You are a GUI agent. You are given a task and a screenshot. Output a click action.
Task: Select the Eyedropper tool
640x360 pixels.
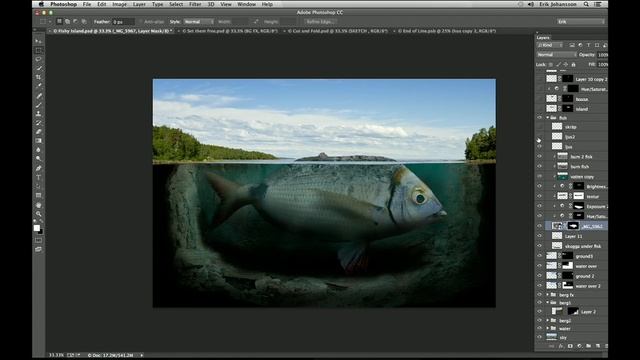tap(38, 86)
